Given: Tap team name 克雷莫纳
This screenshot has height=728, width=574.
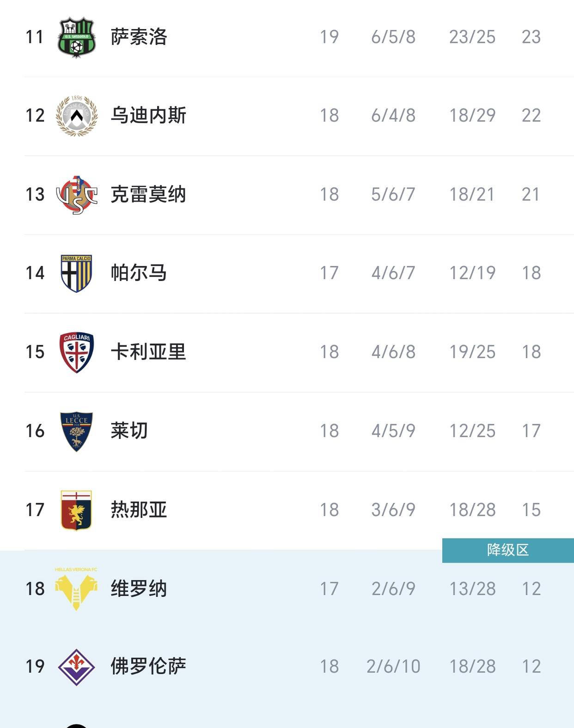Looking at the screenshot, I should point(148,194).
